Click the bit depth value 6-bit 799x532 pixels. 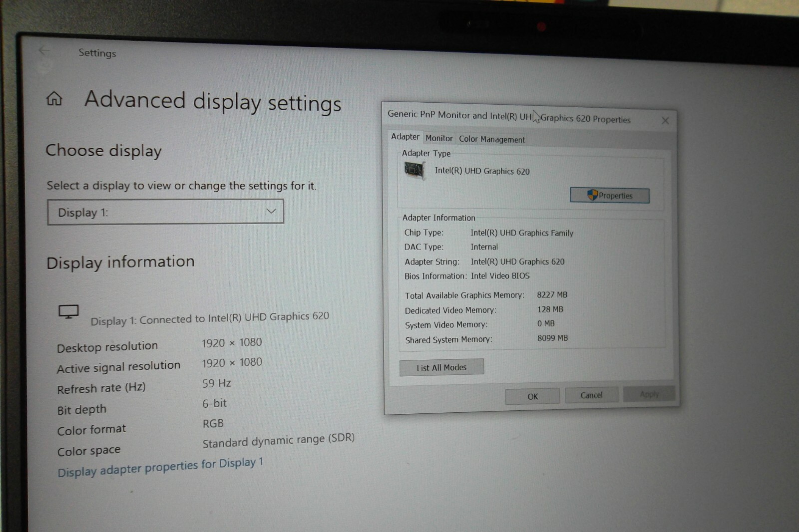215,403
